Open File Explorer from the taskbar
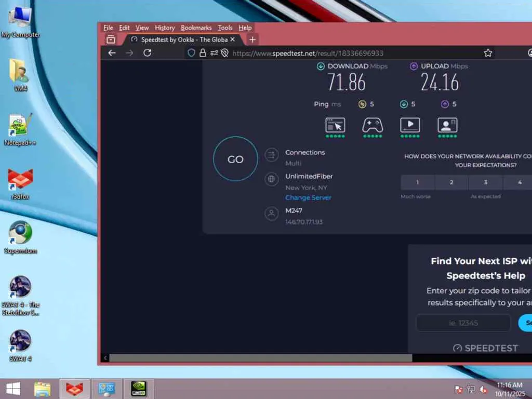The height and width of the screenshot is (399, 532). tap(43, 389)
